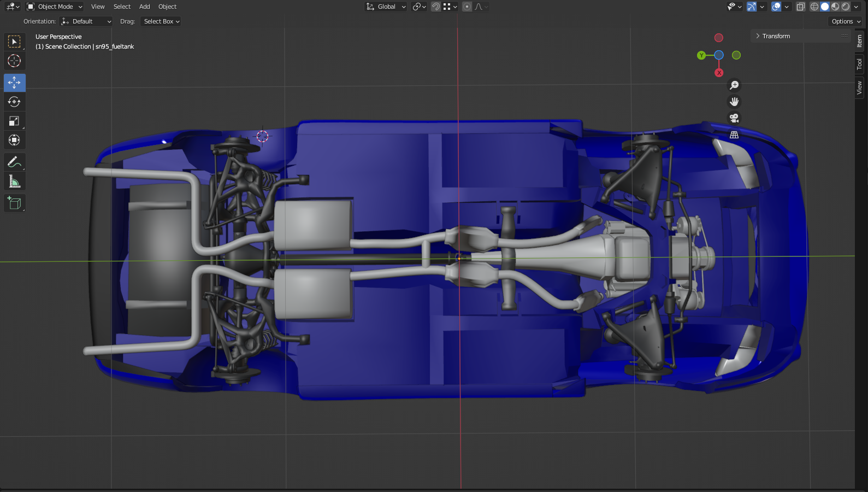Choose the Rotate tool

(14, 102)
